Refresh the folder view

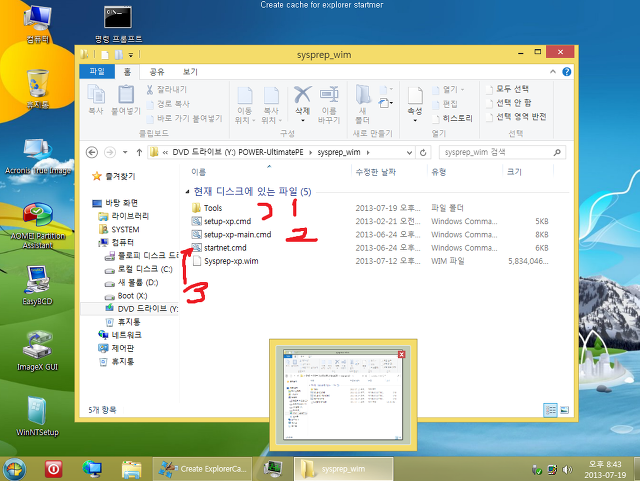pyautogui.click(x=423, y=152)
